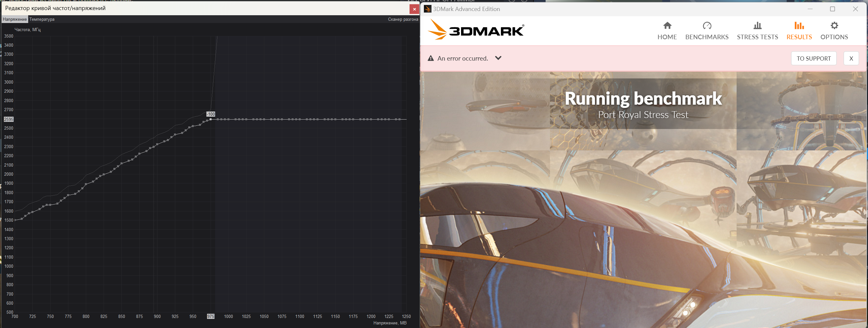
Task: Click the '3DMark Advanced Edition' window title
Action: pos(466,9)
